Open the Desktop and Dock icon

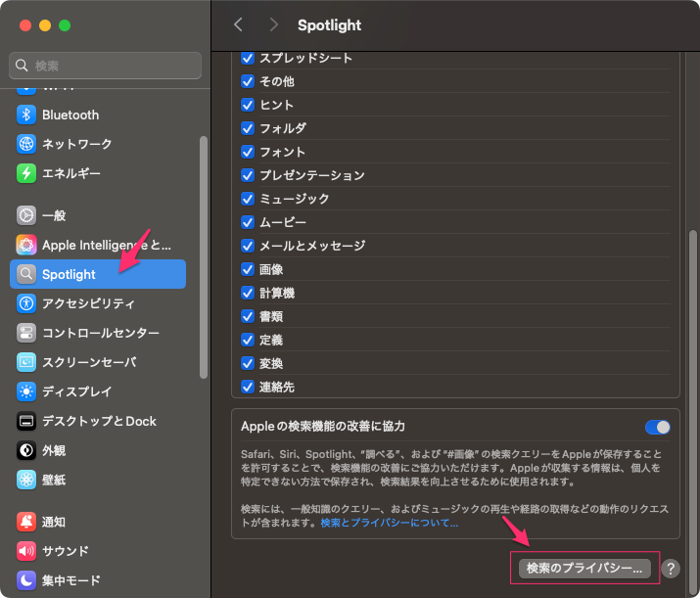click(x=26, y=421)
